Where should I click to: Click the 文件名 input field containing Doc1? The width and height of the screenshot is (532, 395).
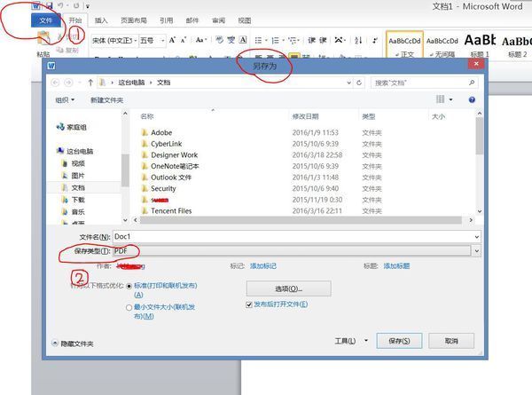pyautogui.click(x=293, y=237)
